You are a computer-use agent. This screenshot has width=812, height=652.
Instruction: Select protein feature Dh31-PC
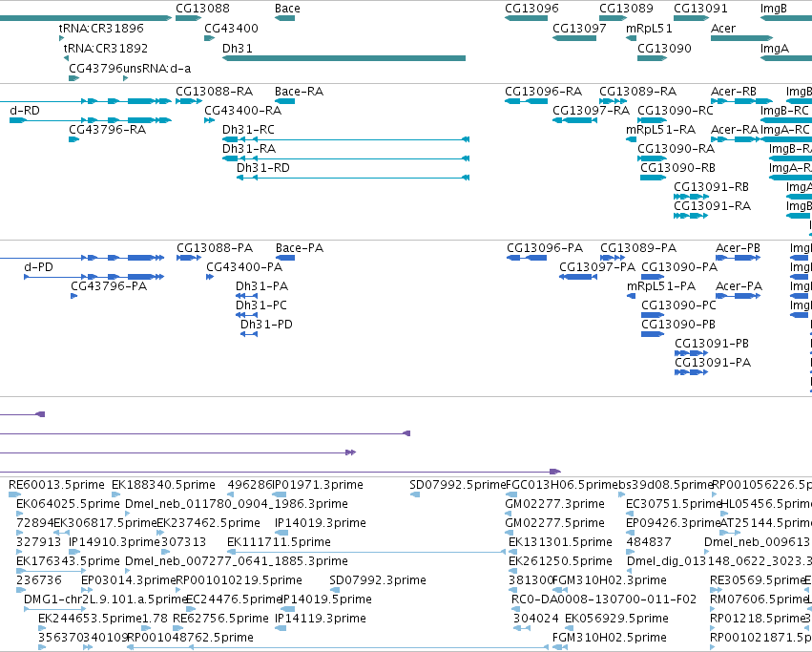[x=246, y=315]
